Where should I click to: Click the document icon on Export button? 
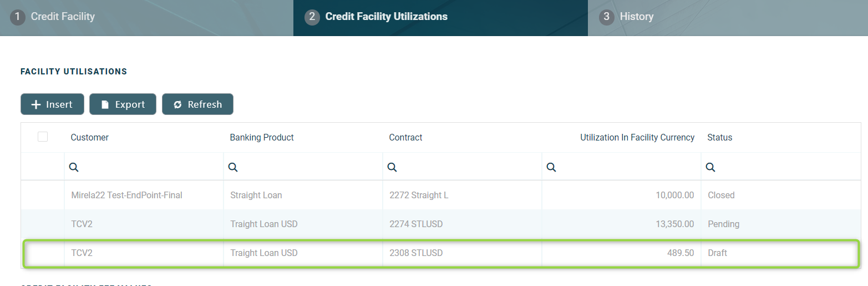pos(105,104)
